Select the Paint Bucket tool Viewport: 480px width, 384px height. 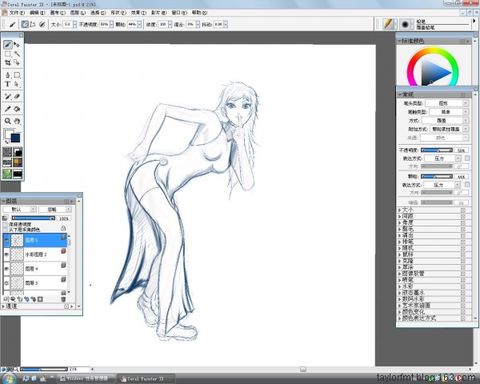17,109
